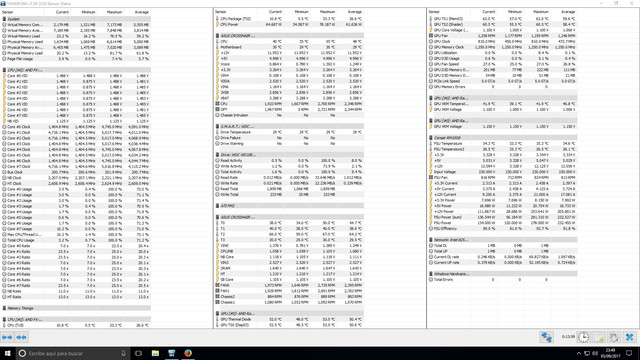Select the GPU Memory Clock row
Viewport: 640px width, 360px height.
pyautogui.click(x=502, y=47)
